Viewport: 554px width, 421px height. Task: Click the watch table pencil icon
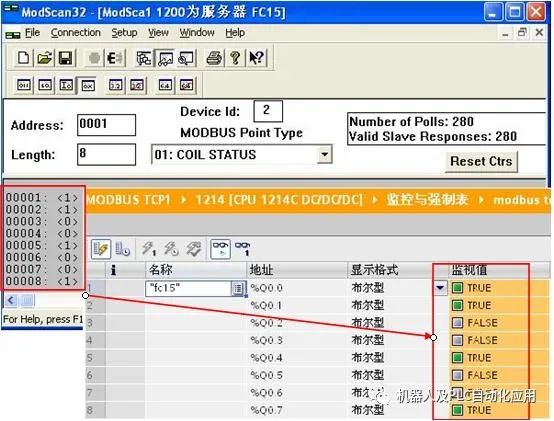coord(101,249)
